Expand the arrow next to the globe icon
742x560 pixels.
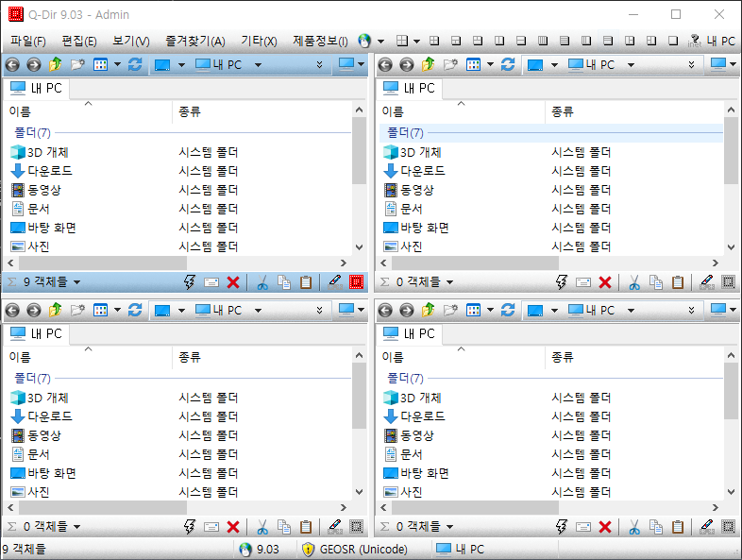(x=380, y=42)
